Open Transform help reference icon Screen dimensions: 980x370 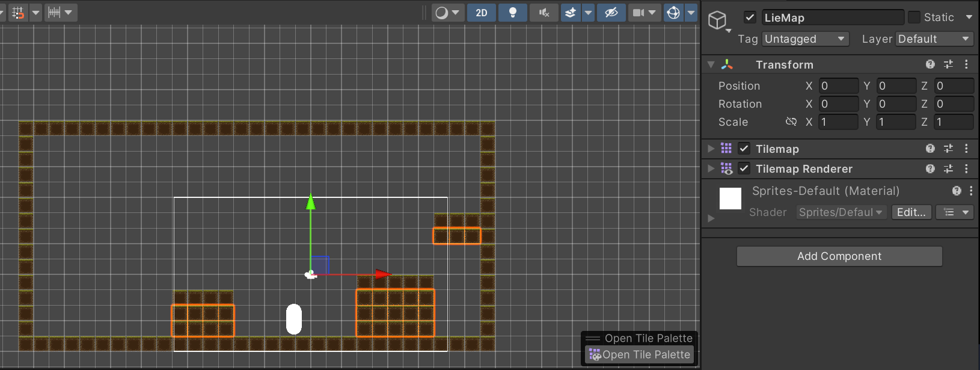(x=930, y=64)
